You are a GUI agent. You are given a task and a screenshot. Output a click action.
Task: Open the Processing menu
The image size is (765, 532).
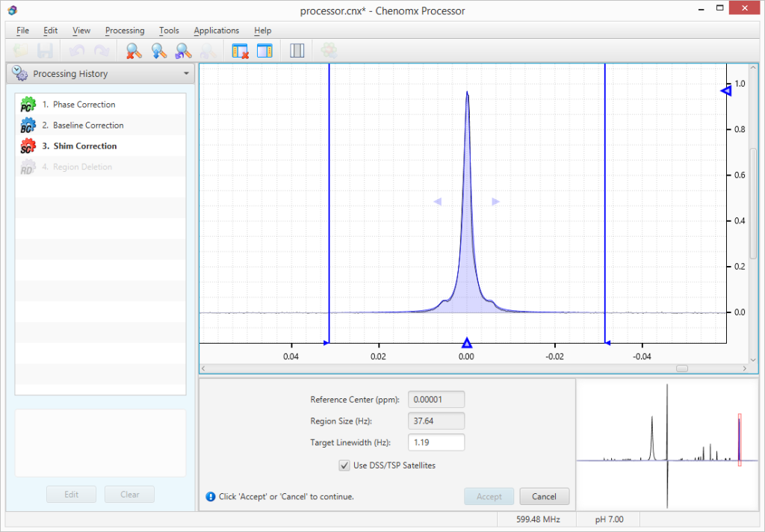[125, 31]
